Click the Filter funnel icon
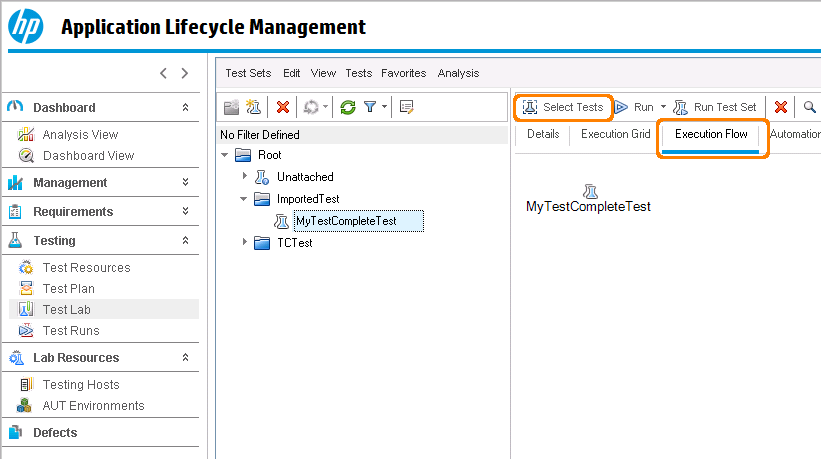 point(370,107)
